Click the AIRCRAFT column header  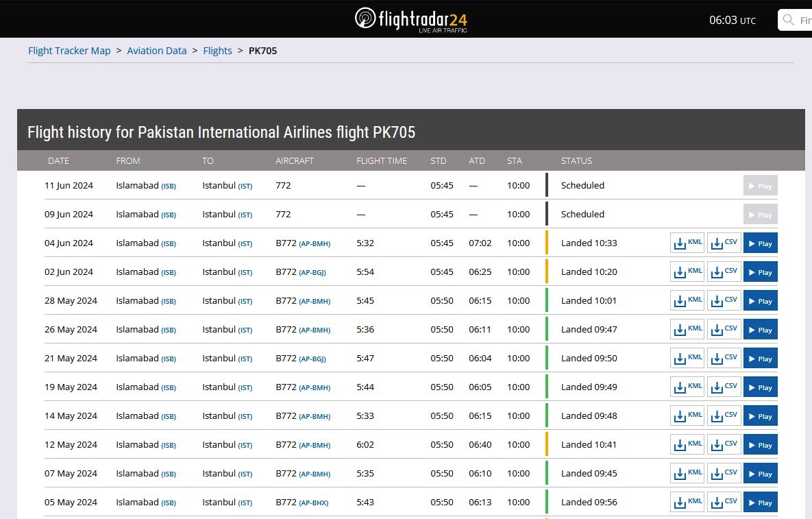click(x=294, y=160)
